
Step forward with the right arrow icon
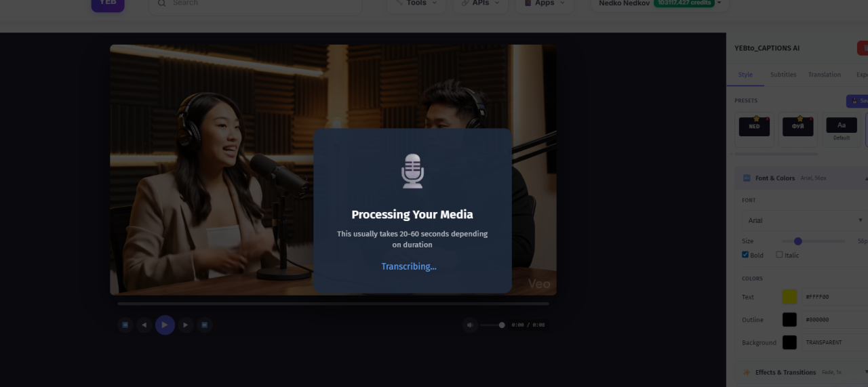(x=185, y=325)
